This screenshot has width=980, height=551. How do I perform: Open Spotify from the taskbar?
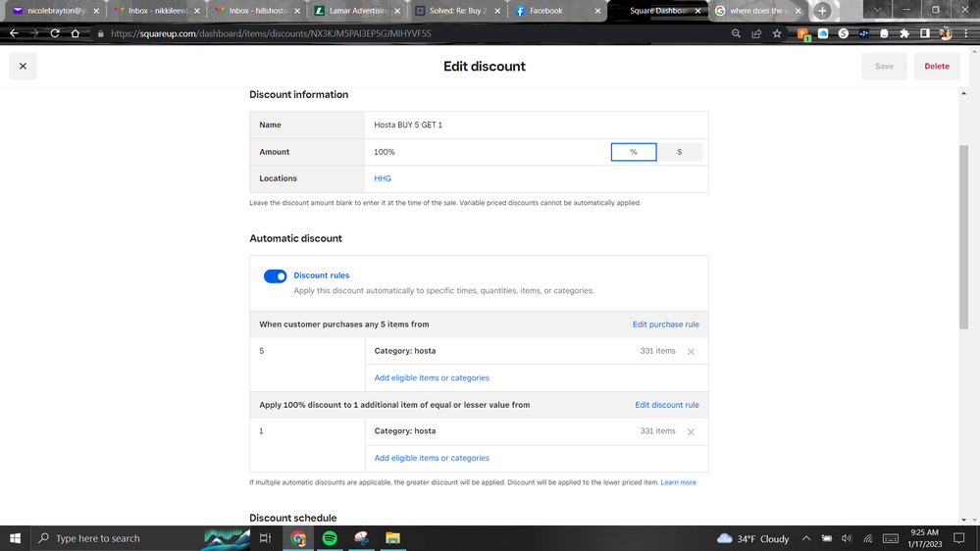[x=330, y=538]
